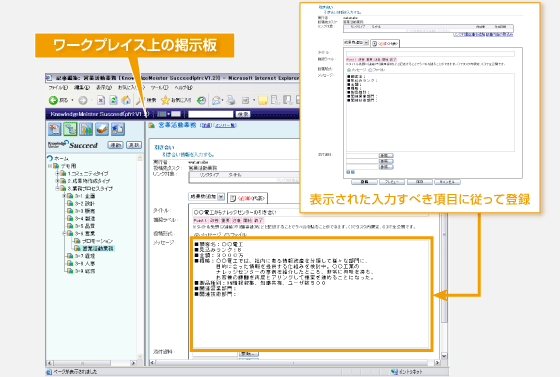This screenshot has width=560, height=377.
Task: Open the お気に入り menu
Action: 131,87
